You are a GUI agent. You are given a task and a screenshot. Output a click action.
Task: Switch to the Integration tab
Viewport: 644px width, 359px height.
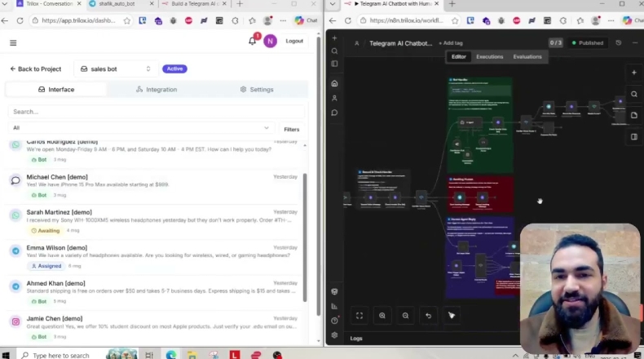pyautogui.click(x=157, y=90)
